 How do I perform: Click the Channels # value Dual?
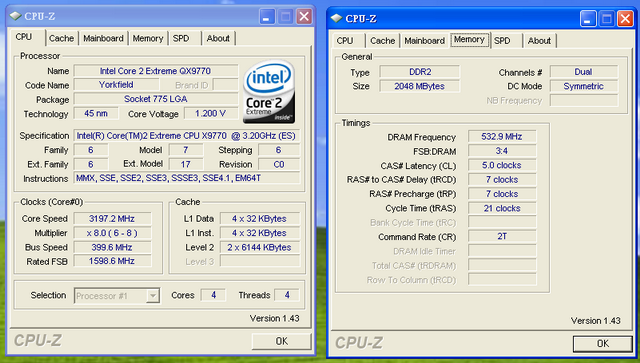coord(584,72)
